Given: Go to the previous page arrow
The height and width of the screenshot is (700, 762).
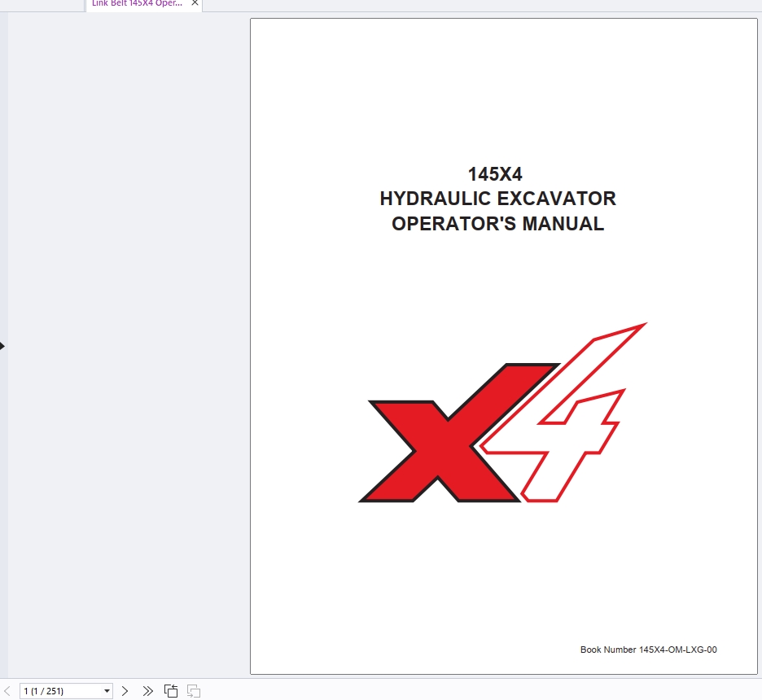Looking at the screenshot, I should tap(7, 691).
